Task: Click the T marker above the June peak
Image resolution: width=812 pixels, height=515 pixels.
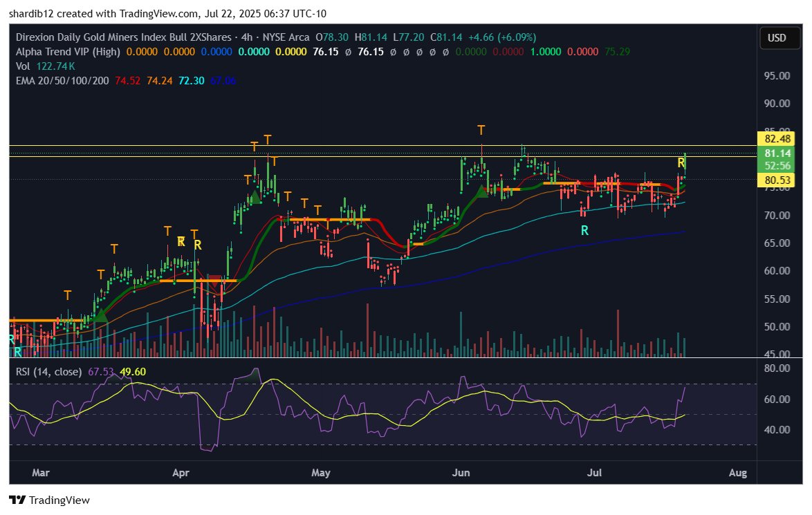Action: 481,130
